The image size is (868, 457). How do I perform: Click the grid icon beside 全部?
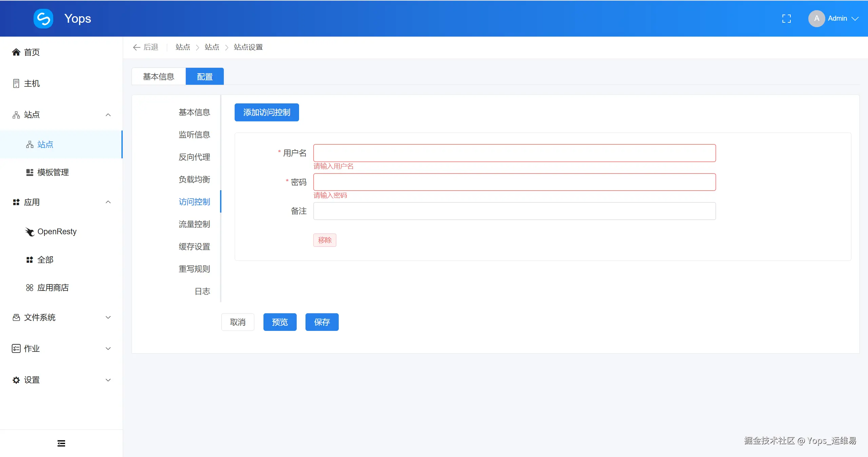click(30, 260)
